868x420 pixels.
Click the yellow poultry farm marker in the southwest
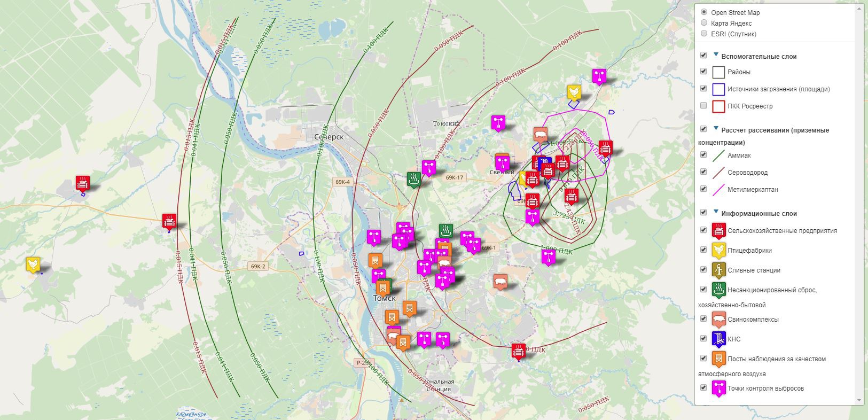(34, 265)
